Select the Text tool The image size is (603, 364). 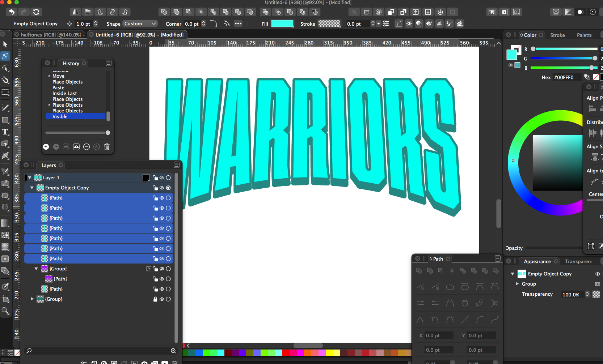[5, 132]
